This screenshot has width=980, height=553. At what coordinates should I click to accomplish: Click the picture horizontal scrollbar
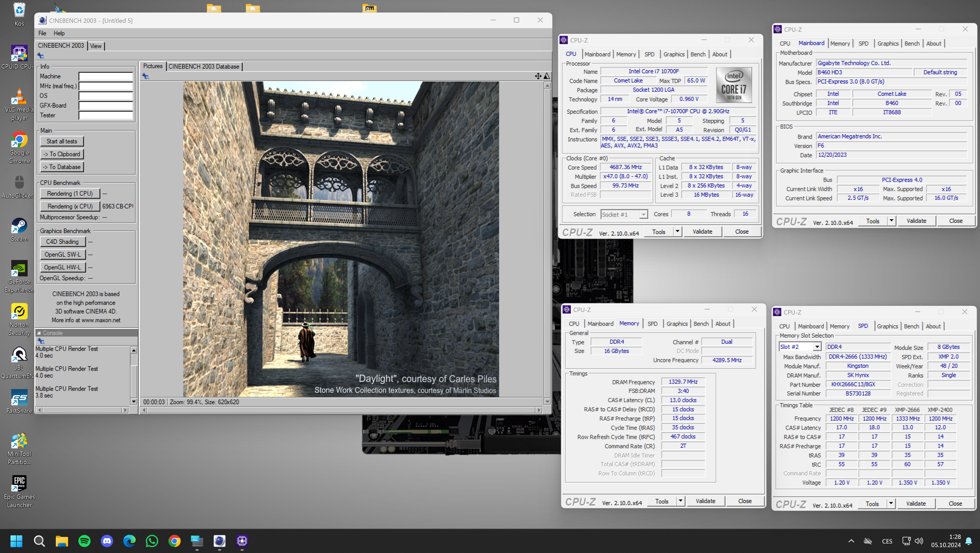click(x=341, y=410)
